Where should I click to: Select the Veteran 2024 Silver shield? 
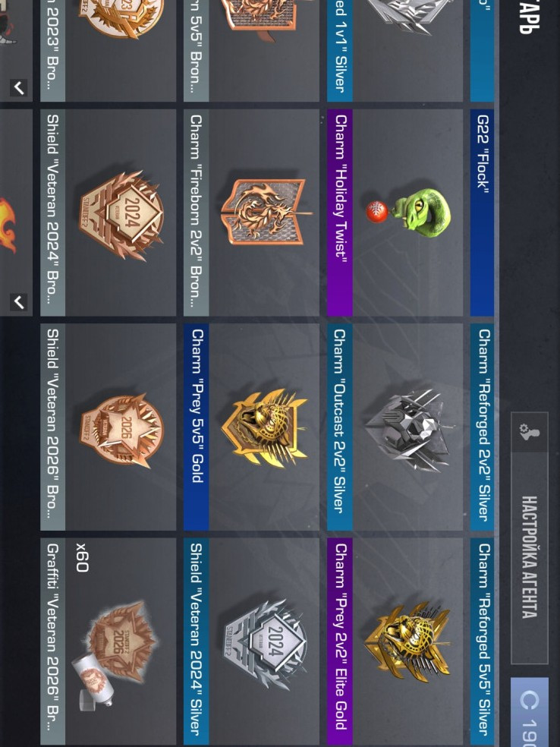(251, 641)
